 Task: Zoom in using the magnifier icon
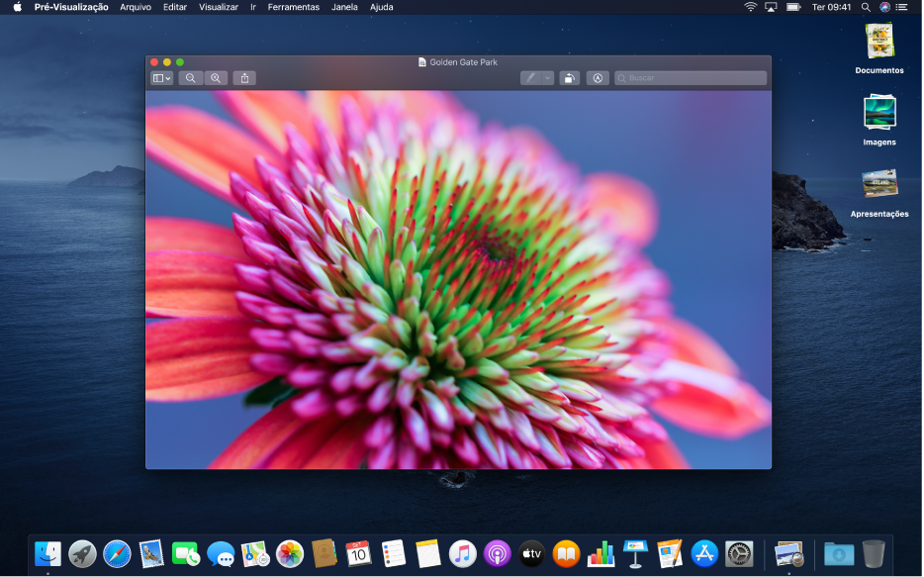tap(216, 77)
